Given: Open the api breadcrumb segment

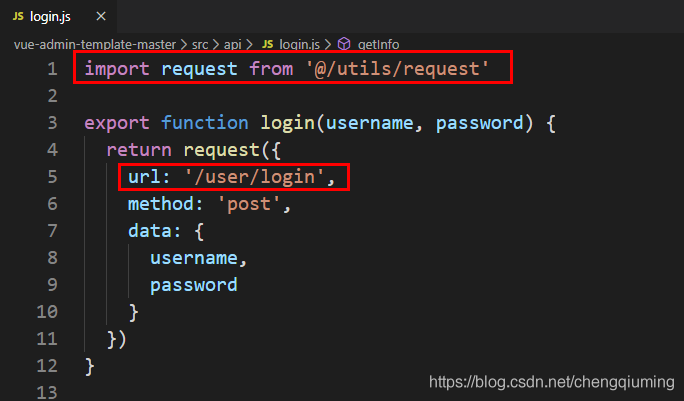Looking at the screenshot, I should (x=233, y=45).
